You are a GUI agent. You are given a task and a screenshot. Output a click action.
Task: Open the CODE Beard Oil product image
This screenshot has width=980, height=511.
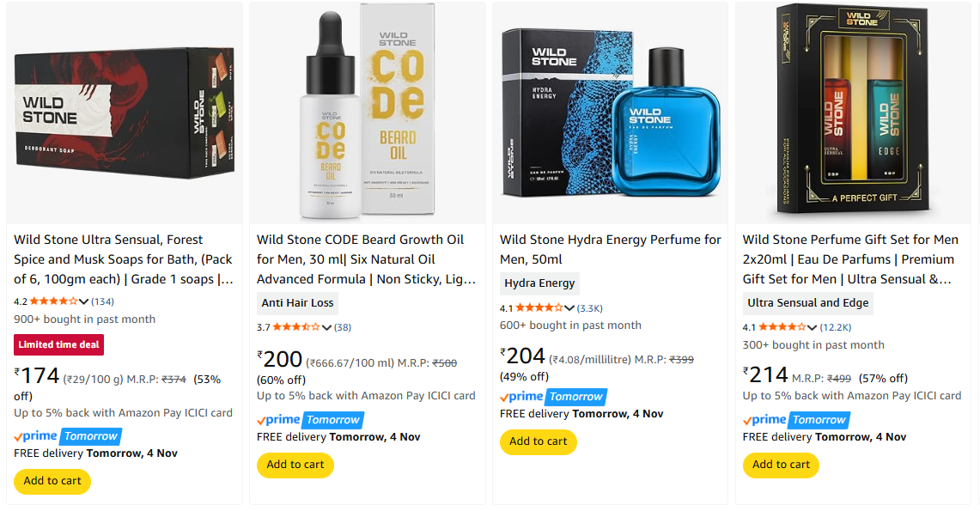367,113
